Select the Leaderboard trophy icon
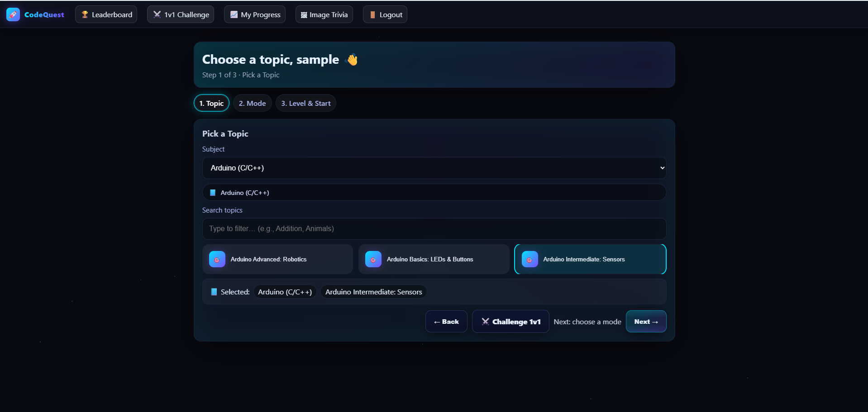 (84, 14)
